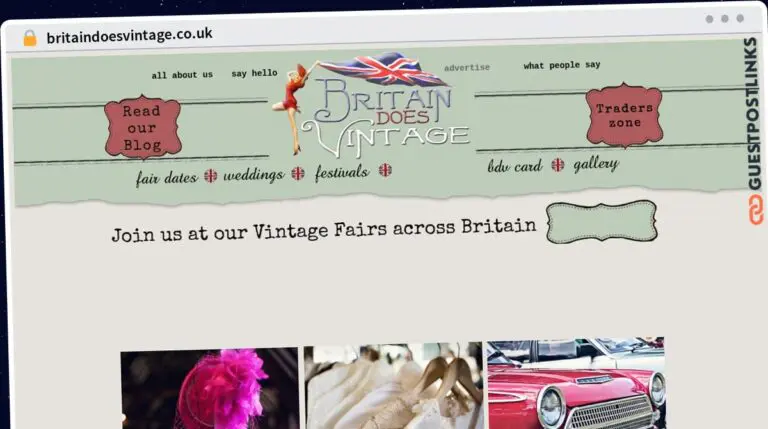Go to the advertise link
The height and width of the screenshot is (429, 768).
[x=467, y=68]
